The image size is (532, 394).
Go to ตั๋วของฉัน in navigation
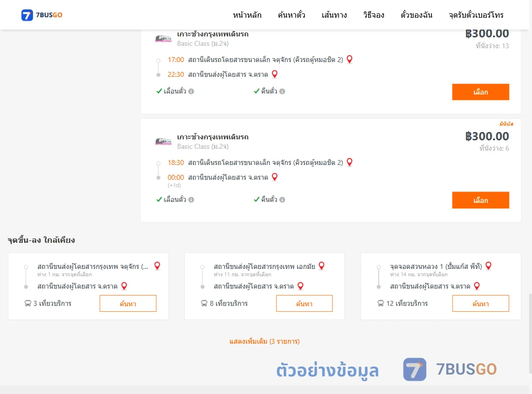tap(416, 15)
